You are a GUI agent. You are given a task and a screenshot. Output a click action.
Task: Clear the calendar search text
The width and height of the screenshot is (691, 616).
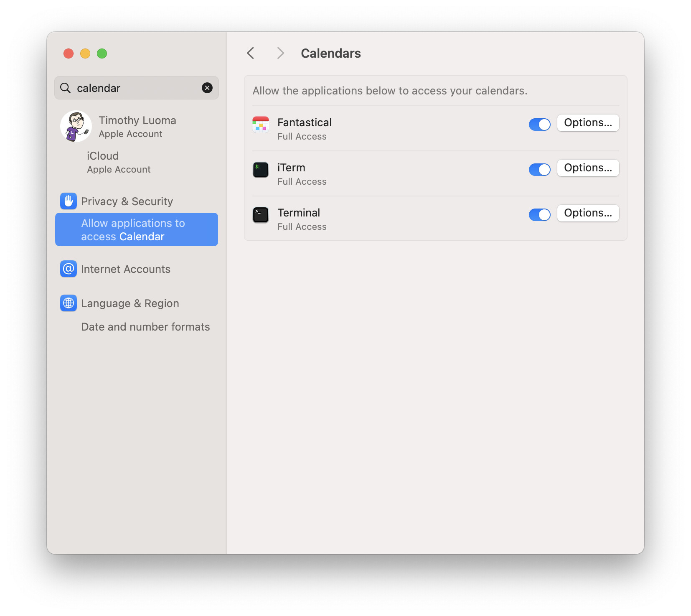tap(207, 88)
